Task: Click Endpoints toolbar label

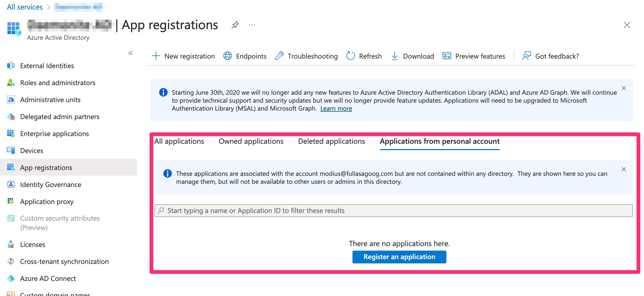Action: [x=251, y=56]
